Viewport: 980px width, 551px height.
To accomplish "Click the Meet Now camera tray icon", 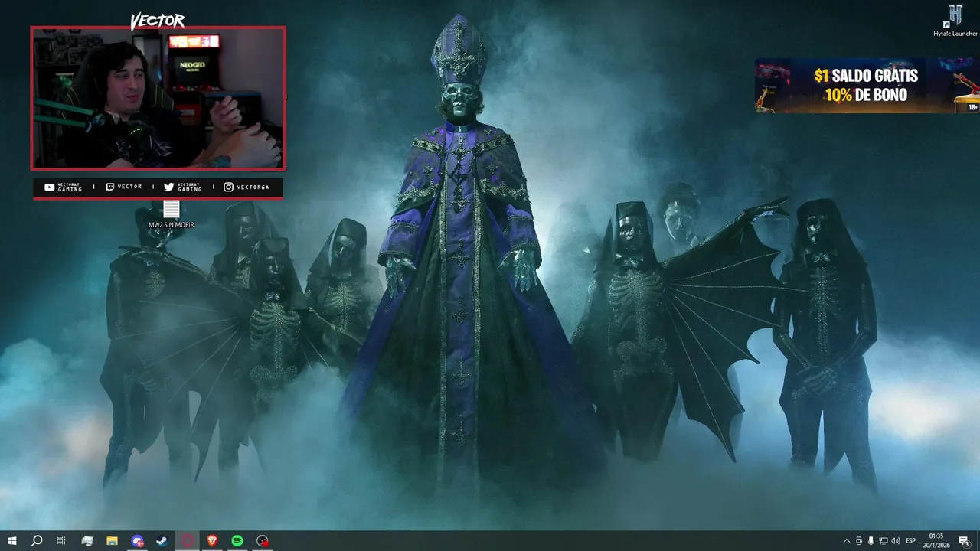I will click(859, 541).
